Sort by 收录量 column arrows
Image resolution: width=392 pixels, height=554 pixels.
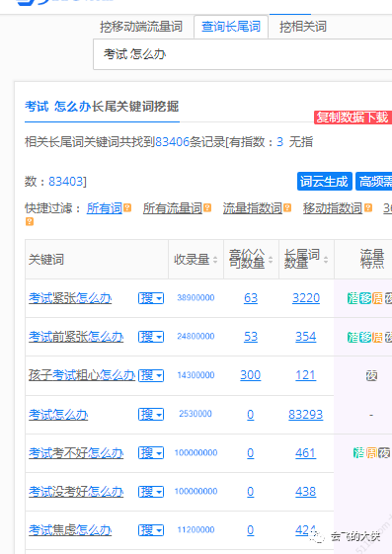coord(215,260)
